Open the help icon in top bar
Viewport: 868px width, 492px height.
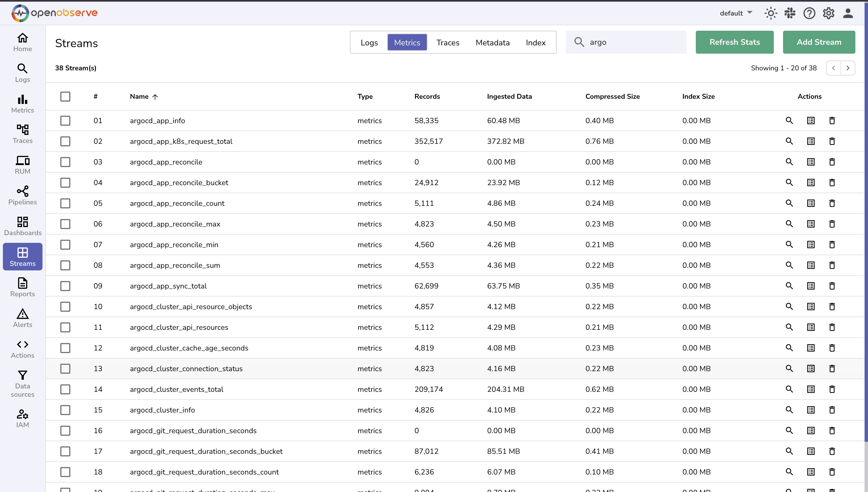point(809,13)
